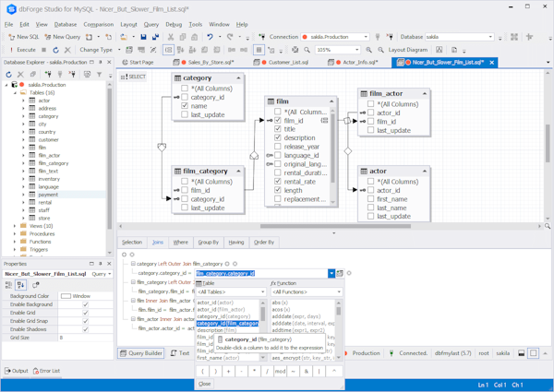Click the mod operator button
Image resolution: width=554 pixels, height=392 pixels.
tap(280, 371)
